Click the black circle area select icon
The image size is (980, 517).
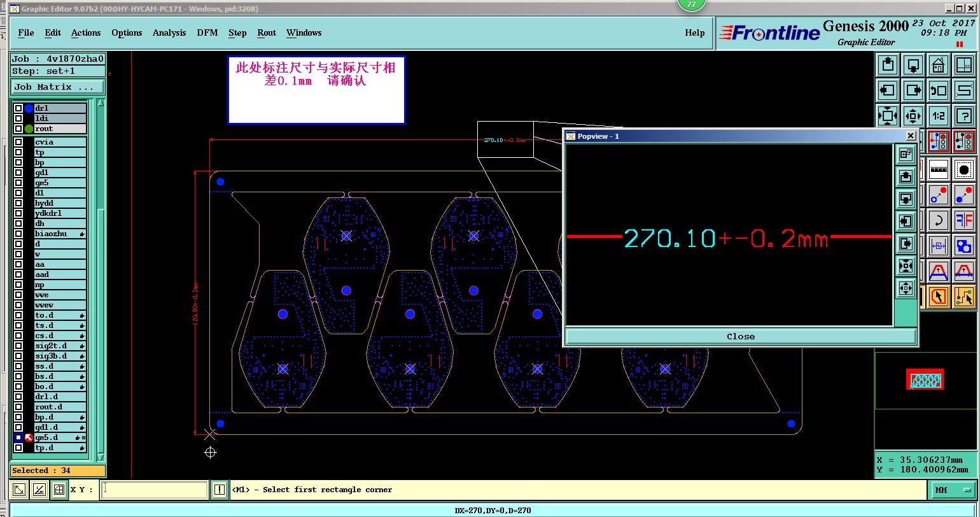pos(964,169)
